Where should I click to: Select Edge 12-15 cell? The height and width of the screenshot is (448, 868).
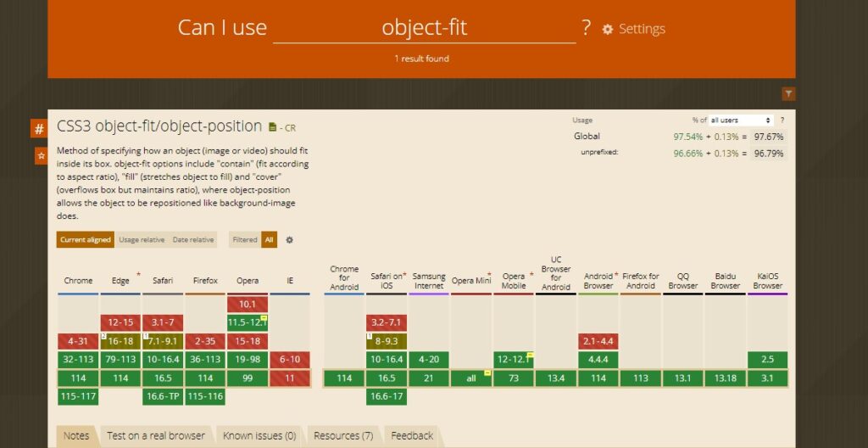tap(120, 322)
